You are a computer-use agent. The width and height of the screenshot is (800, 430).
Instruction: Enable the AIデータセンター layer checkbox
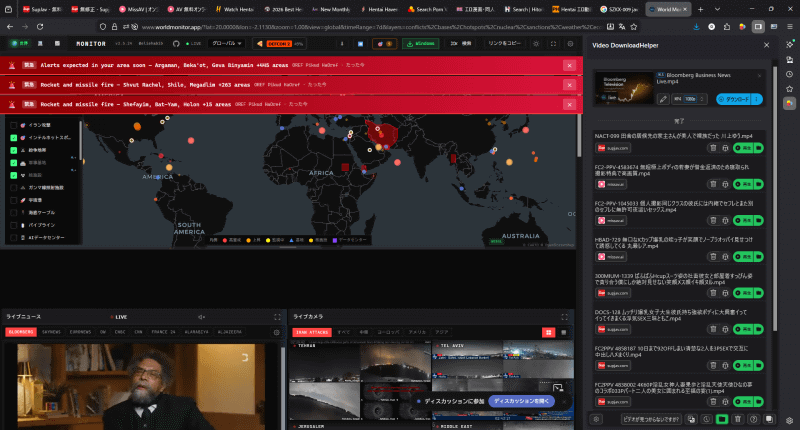coord(14,238)
